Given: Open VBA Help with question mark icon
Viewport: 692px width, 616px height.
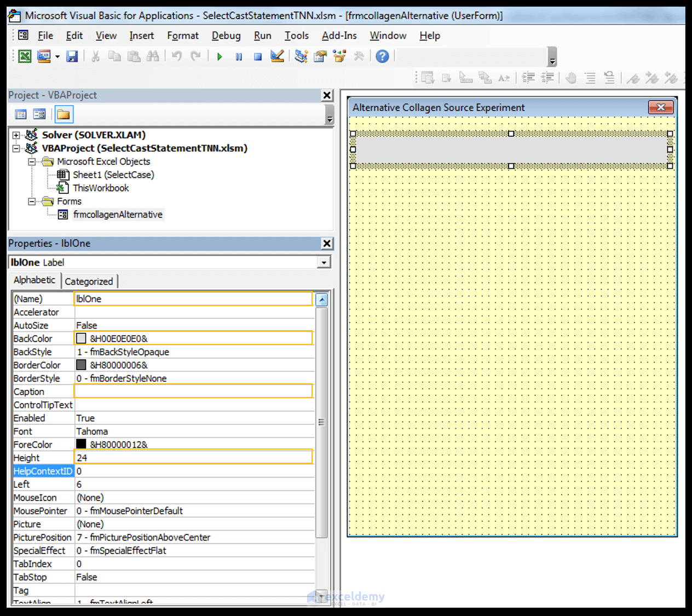Looking at the screenshot, I should click(x=382, y=56).
